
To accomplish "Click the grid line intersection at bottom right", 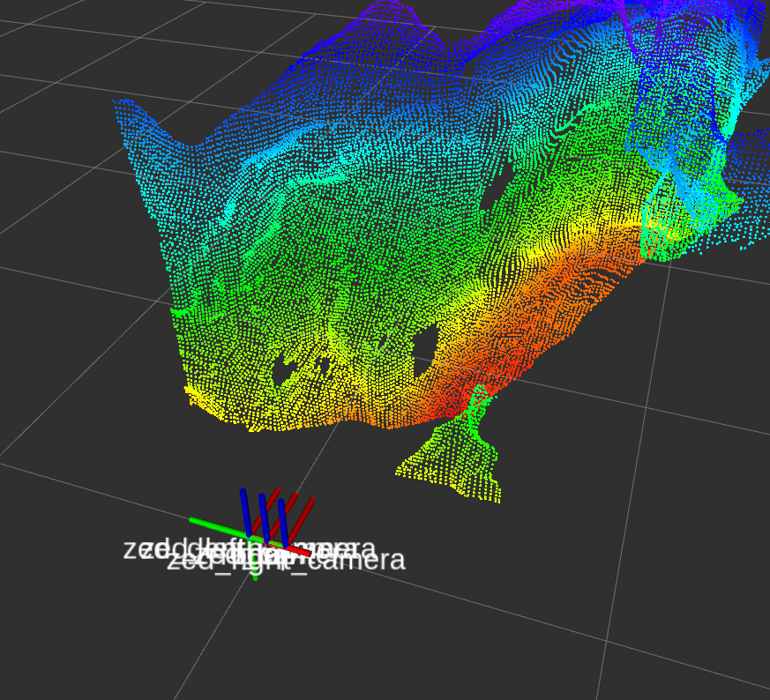I will [x=606, y=643].
